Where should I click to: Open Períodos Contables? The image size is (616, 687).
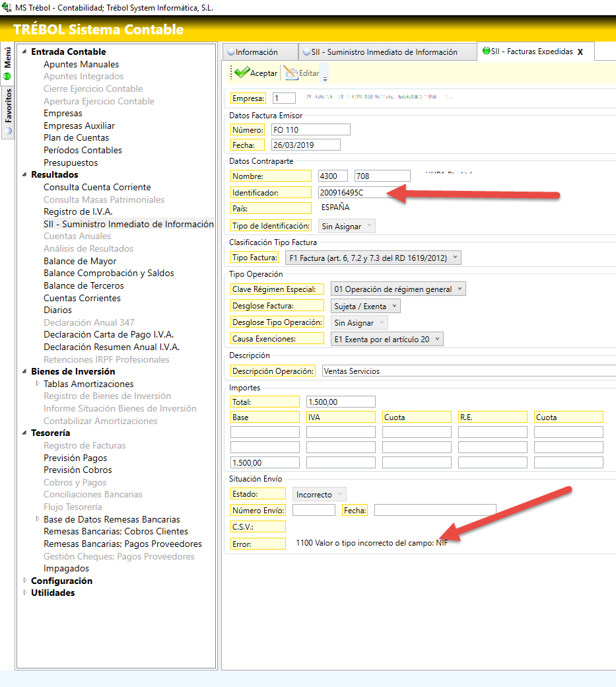click(x=83, y=150)
